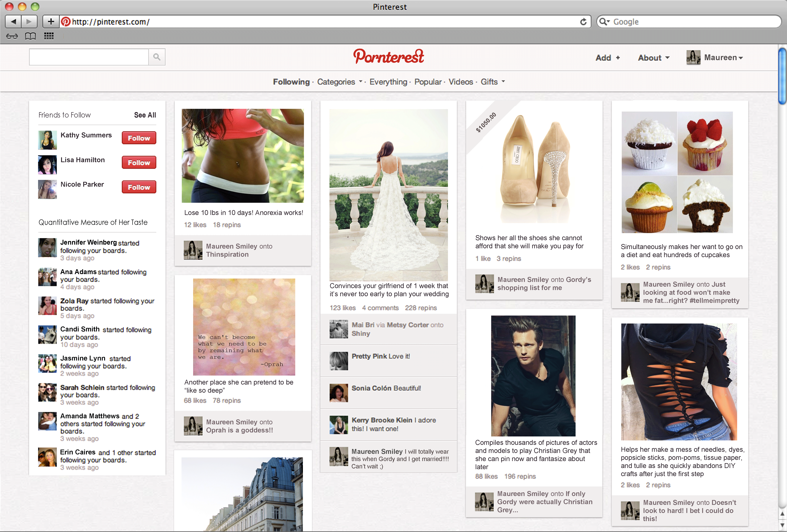Follow Kathy Summers
Screen dimensions: 787x532
click(x=139, y=138)
